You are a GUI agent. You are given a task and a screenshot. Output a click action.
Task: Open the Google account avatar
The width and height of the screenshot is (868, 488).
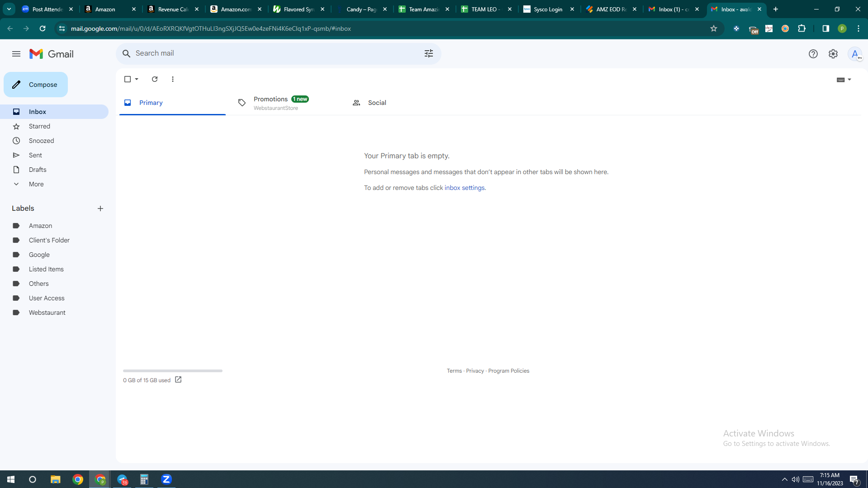855,54
